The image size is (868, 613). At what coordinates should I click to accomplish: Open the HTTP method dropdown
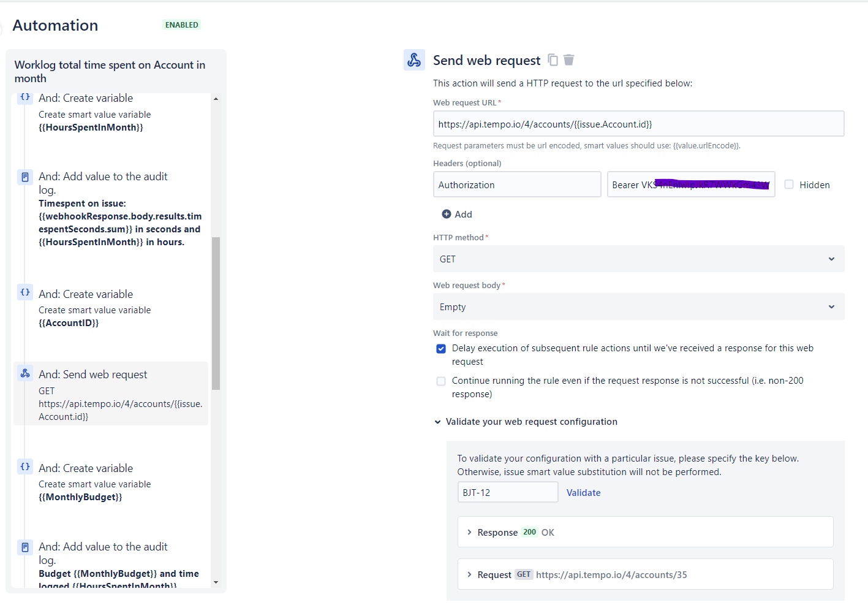[638, 259]
